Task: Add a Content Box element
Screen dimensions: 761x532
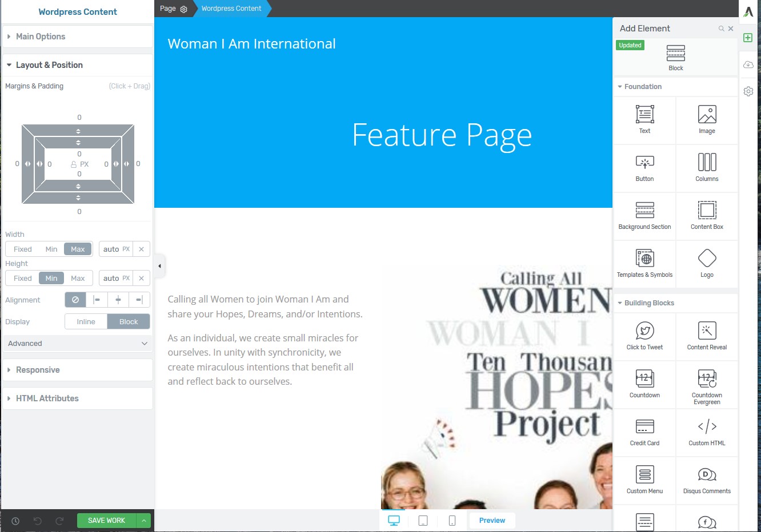Action: click(707, 216)
